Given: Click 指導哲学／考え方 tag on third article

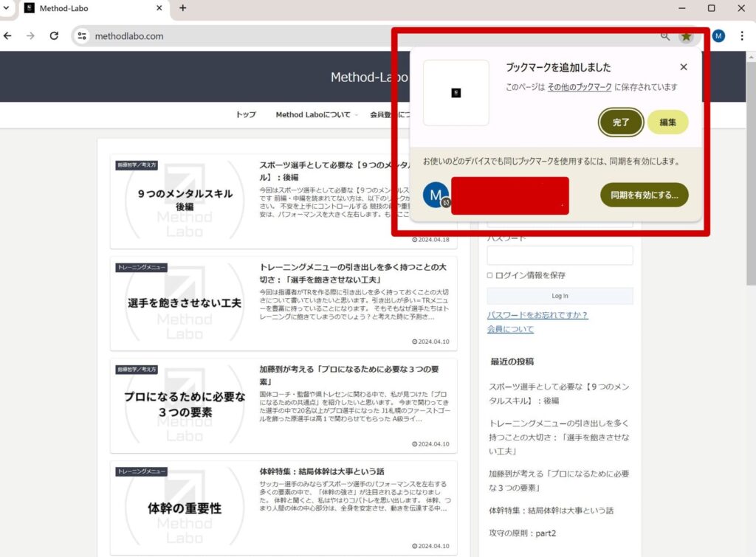Looking at the screenshot, I should pyautogui.click(x=137, y=369).
